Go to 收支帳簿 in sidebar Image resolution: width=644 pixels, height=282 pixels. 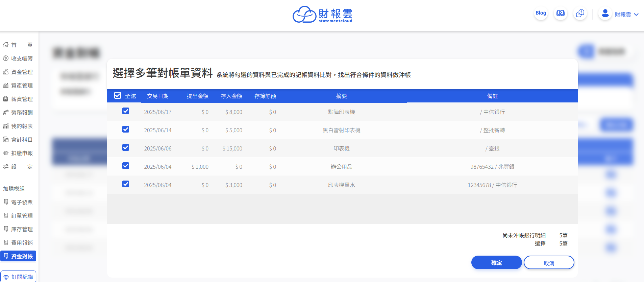[x=18, y=58]
